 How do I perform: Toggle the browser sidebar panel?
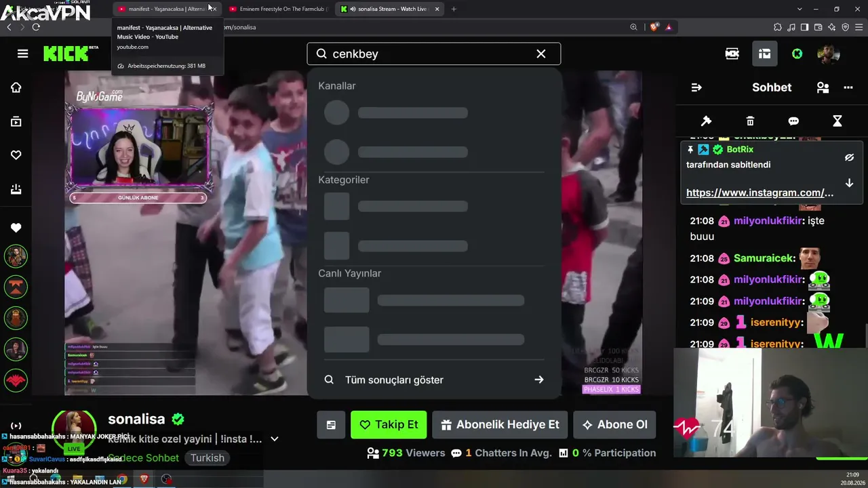(804, 27)
